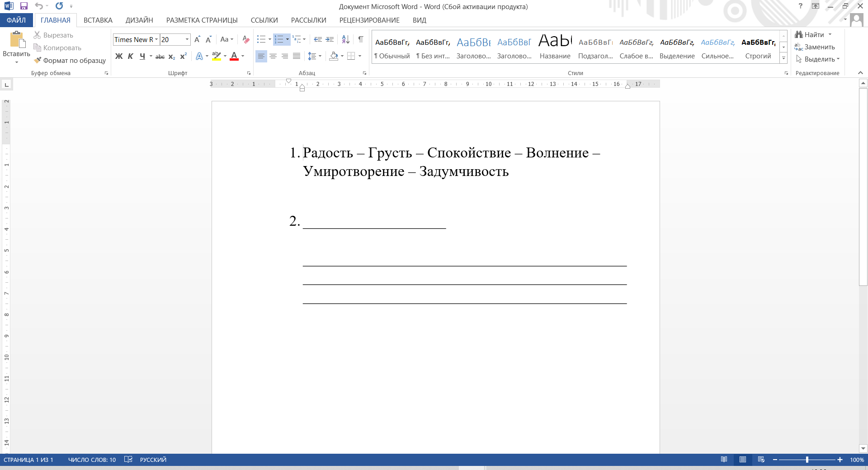Screen dimensions: 868x470
Task: Click the vertical scrollbar thumb
Action: pyautogui.click(x=863, y=187)
